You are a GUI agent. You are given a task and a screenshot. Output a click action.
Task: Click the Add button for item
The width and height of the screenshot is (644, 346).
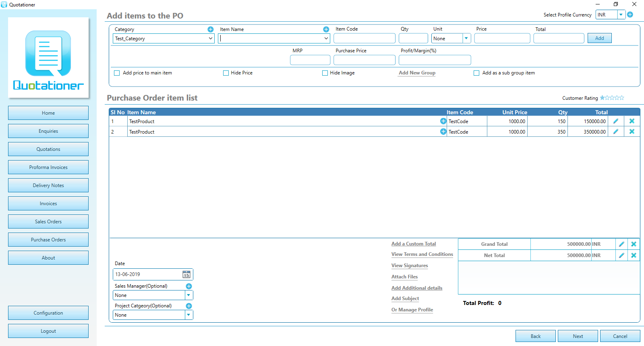[600, 38]
